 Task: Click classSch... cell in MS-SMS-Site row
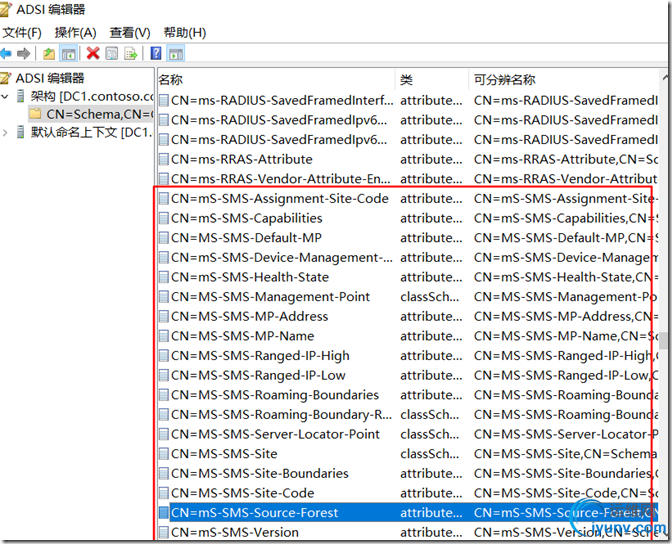[429, 454]
